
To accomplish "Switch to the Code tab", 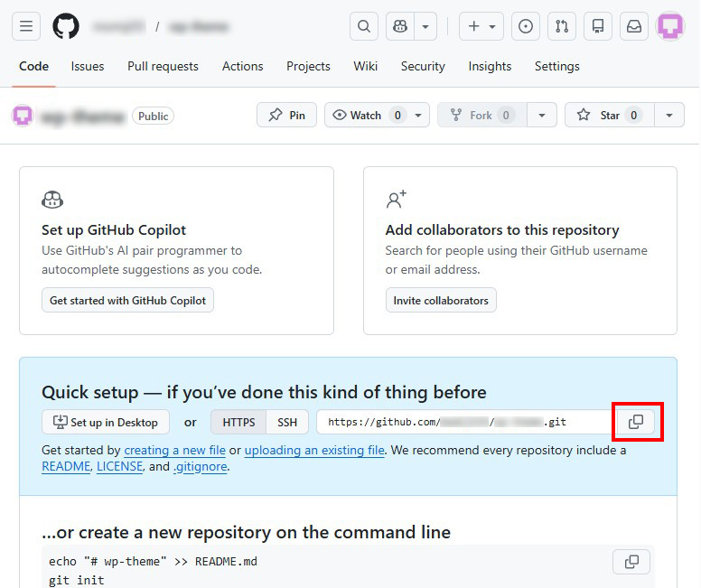I will click(x=33, y=66).
